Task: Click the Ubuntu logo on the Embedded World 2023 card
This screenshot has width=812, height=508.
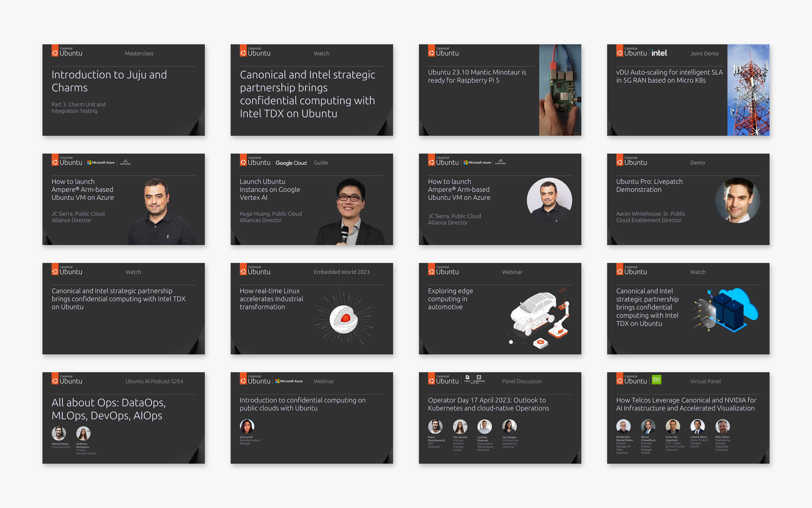Action: pos(255,269)
